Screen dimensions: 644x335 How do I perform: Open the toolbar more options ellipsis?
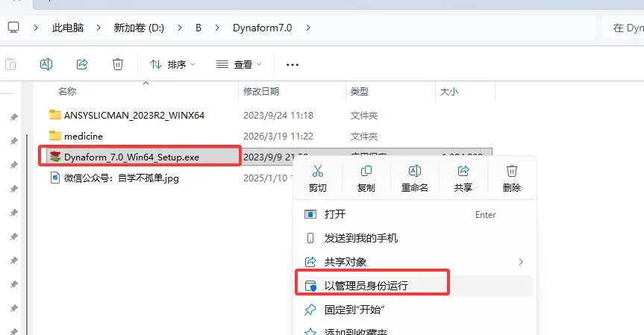(293, 64)
